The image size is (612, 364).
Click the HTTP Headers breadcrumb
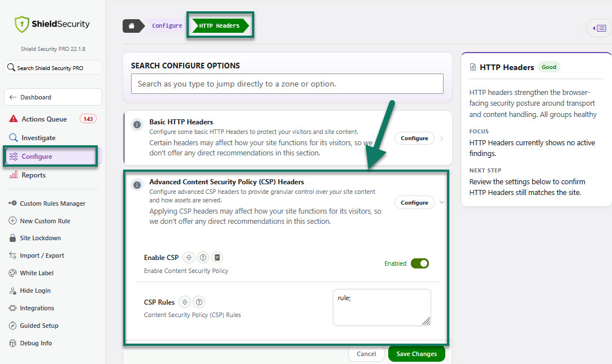click(x=220, y=26)
